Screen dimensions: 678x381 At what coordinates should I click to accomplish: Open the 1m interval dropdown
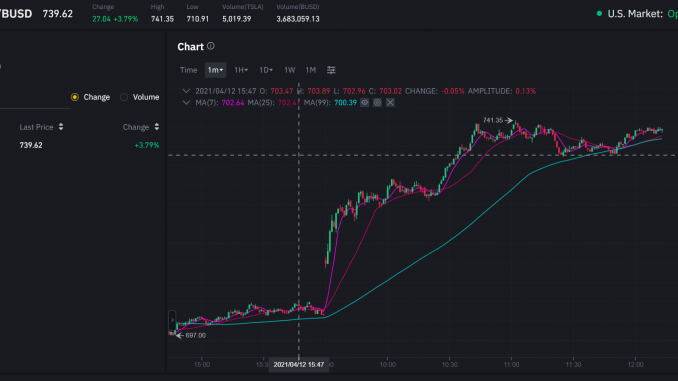[x=215, y=70]
